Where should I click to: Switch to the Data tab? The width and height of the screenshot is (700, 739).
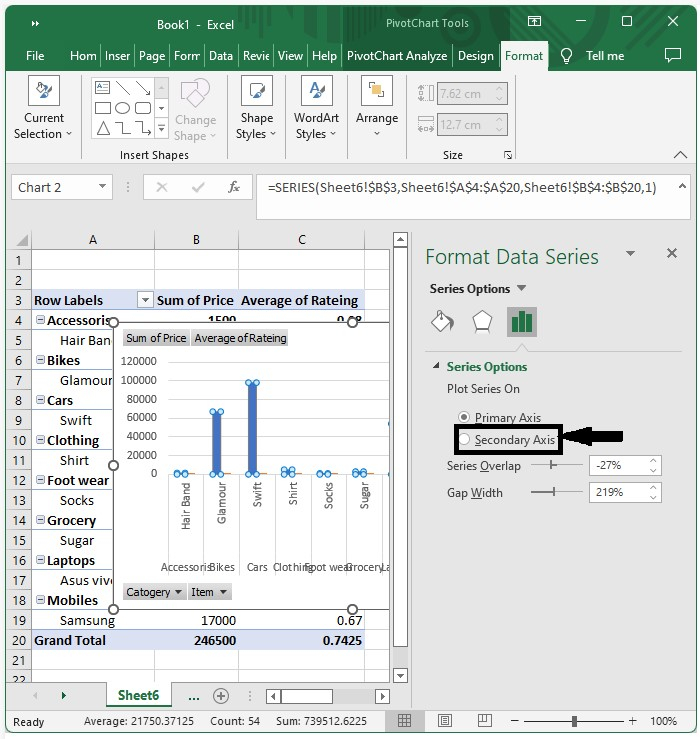coord(221,56)
